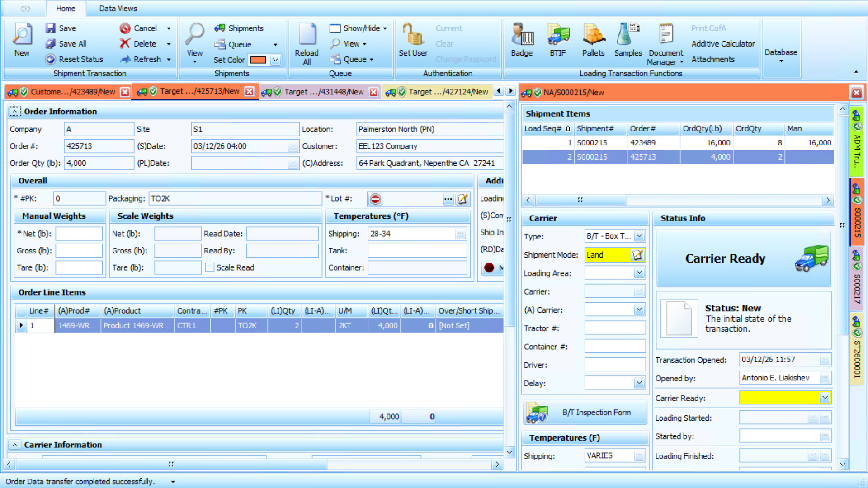Click the Carrier Ready truck image

pos(812,258)
